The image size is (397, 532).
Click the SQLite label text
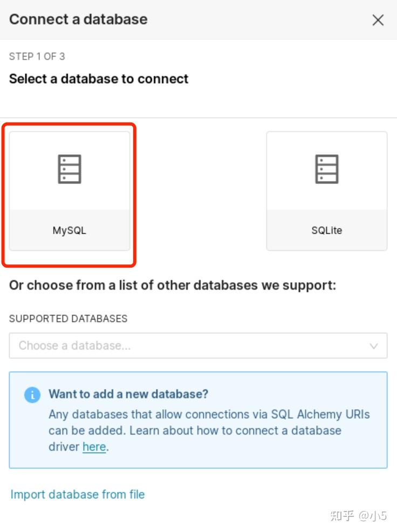[x=326, y=230]
